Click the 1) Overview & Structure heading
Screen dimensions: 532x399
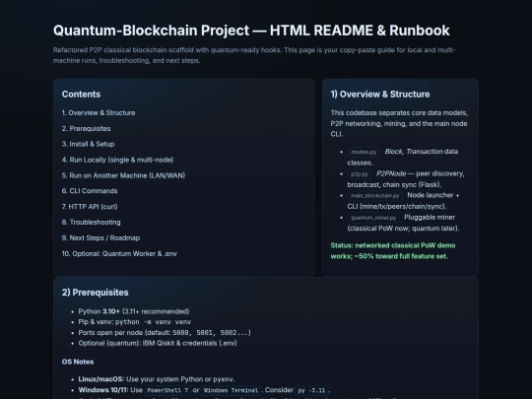(380, 95)
